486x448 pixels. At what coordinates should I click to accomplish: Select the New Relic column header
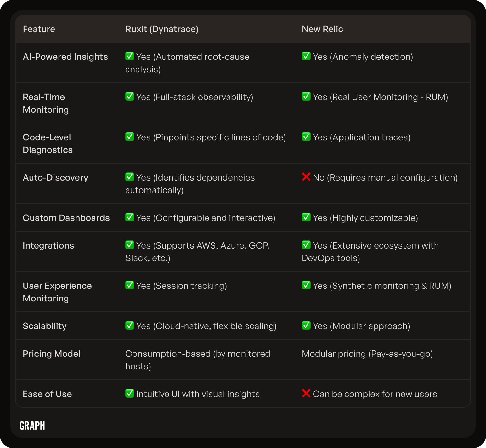[x=322, y=29]
